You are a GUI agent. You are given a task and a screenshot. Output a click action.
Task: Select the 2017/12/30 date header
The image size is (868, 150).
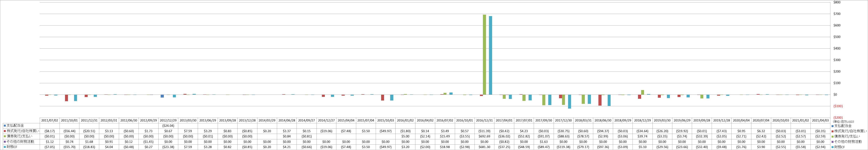[563, 120]
